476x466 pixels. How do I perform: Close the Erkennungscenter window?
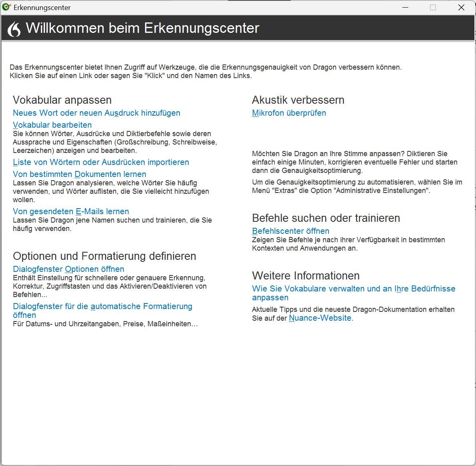tap(461, 7)
